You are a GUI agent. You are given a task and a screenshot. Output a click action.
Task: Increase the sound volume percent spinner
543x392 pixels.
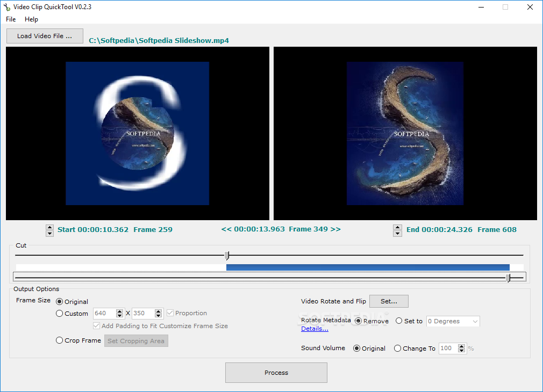[462, 346]
